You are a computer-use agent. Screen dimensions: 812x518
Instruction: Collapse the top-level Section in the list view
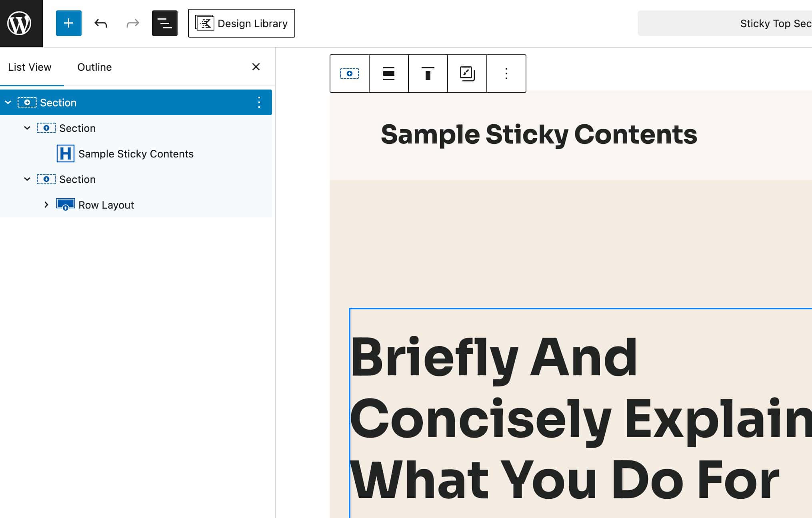click(8, 102)
